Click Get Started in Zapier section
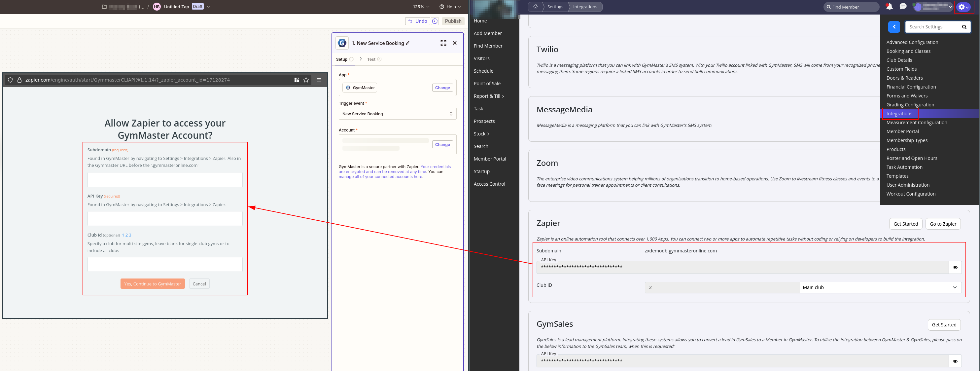This screenshot has height=371, width=980. tap(905, 224)
